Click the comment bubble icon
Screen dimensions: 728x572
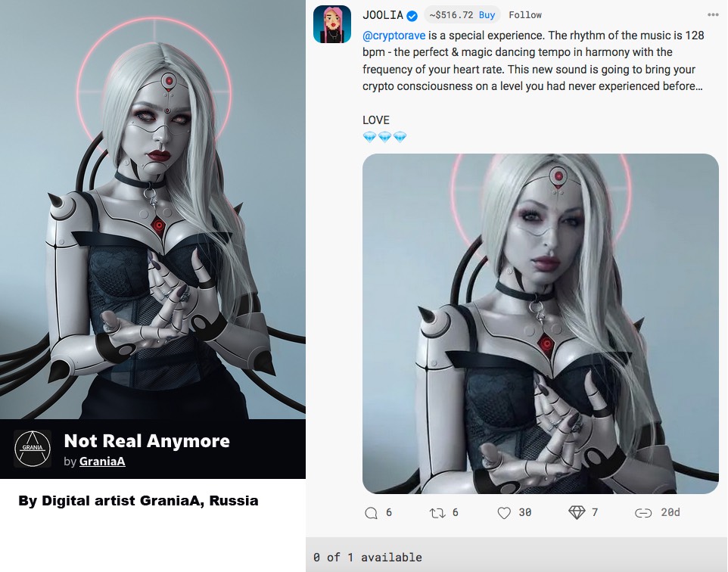(x=371, y=513)
